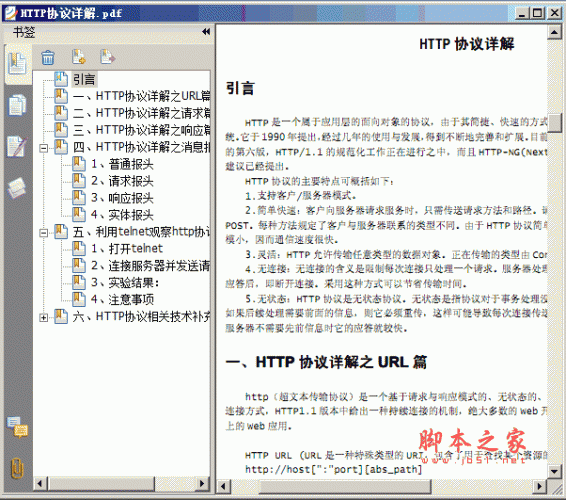Click bookmark icon next to 引言
Viewport: 566px width, 500px height.
pos(61,79)
